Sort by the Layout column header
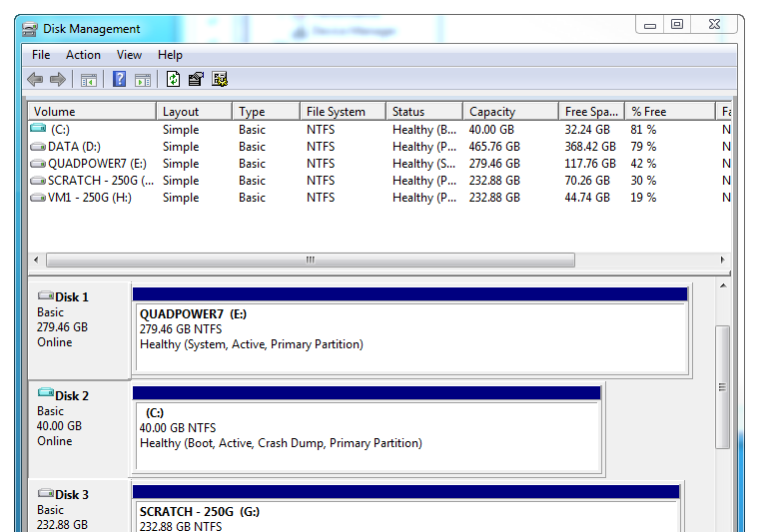Viewport: 763px width, 532px height. click(194, 112)
